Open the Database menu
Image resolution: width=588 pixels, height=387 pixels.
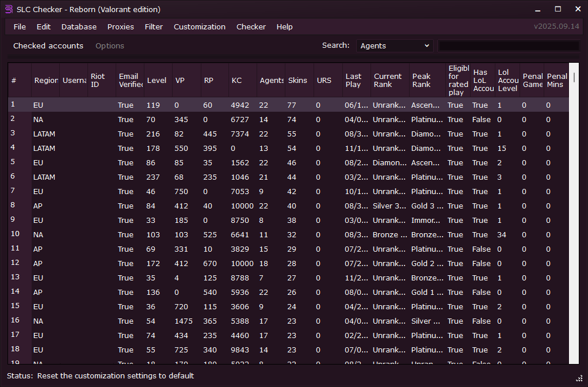[x=79, y=26]
